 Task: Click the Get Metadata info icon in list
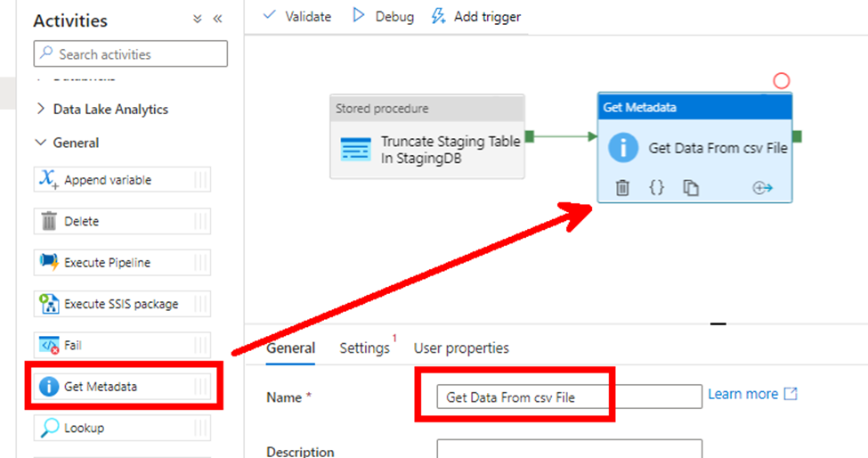49,386
